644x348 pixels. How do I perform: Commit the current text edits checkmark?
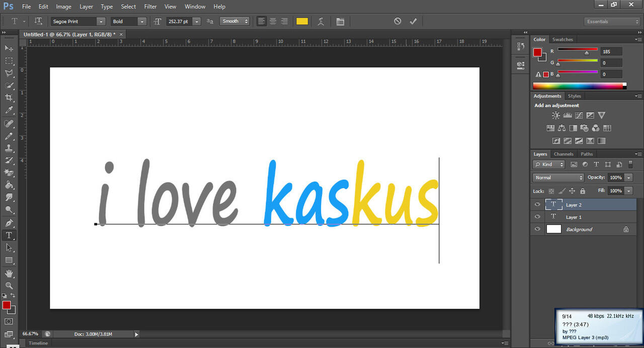pos(413,21)
